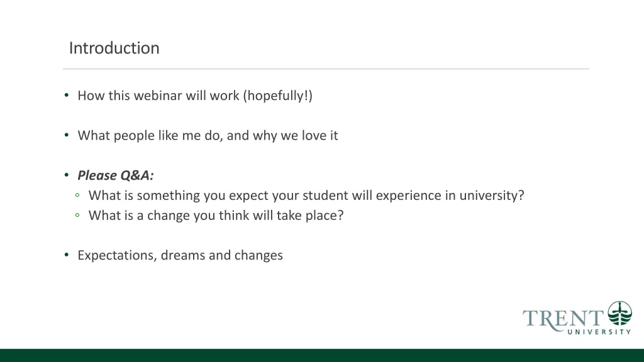Select 'Expectations, dreams and changes' bullet text
This screenshot has width=644, height=362.
180,255
